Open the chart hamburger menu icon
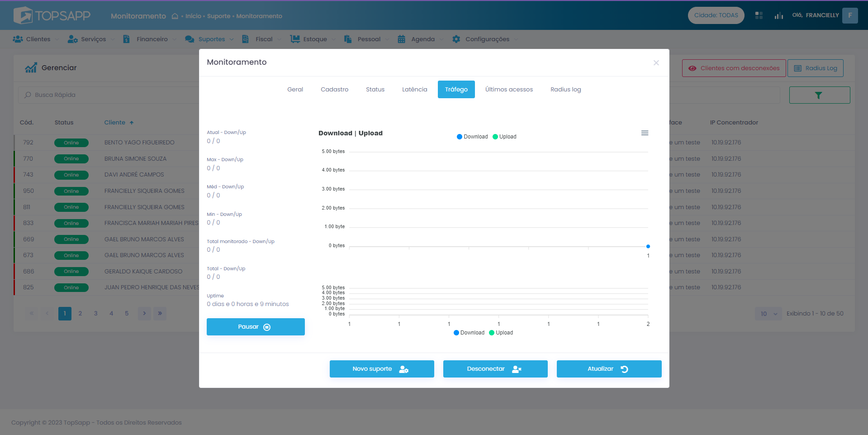 click(x=645, y=133)
